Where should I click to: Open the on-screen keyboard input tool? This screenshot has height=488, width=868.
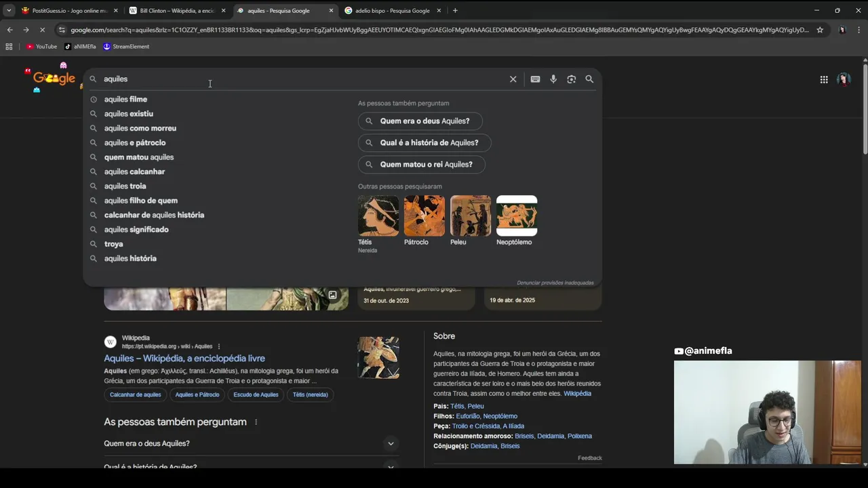[x=535, y=79]
